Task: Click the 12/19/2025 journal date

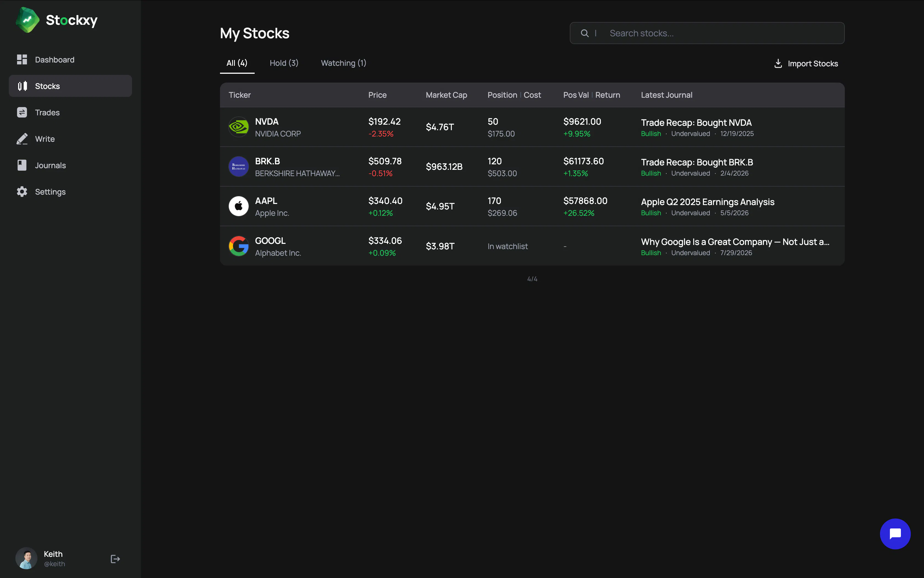Action: pos(737,133)
